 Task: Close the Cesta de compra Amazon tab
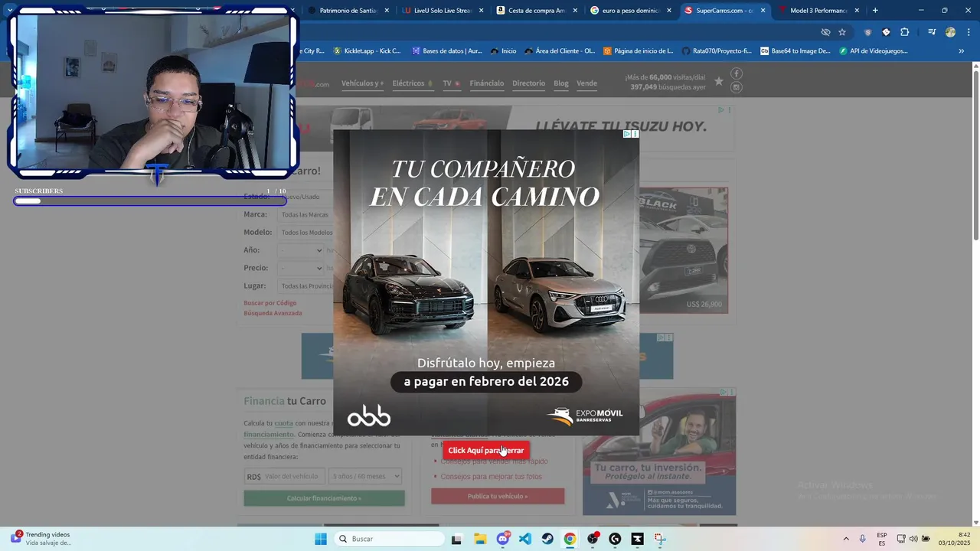coord(575,11)
